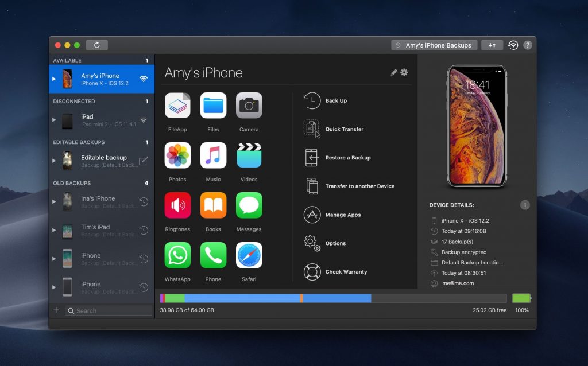Toggle the Wi-Fi connection icon in toolbar
588x366 pixels.
[x=513, y=45]
